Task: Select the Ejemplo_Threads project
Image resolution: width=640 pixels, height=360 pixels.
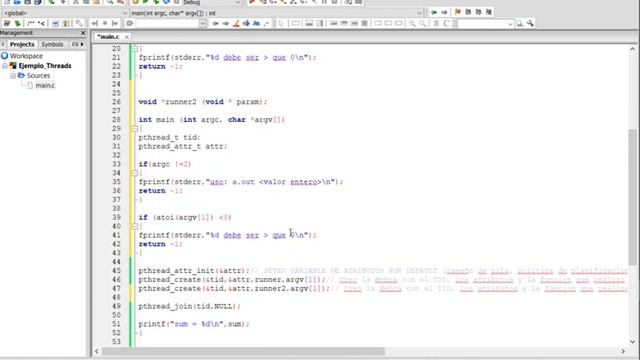Action: (x=45, y=66)
